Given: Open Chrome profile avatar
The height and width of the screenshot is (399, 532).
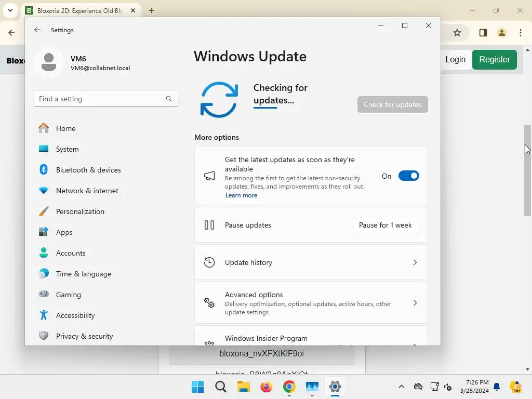Looking at the screenshot, I should tap(501, 33).
